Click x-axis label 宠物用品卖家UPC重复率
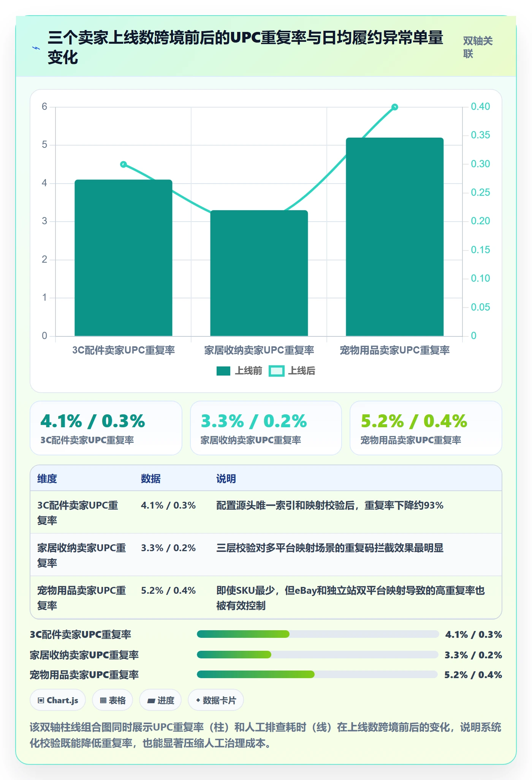This screenshot has width=532, height=780. pos(395,350)
